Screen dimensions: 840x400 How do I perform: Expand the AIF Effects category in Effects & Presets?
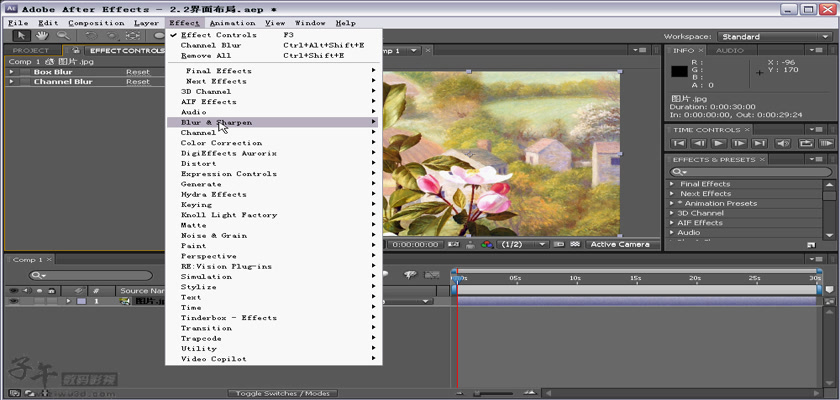click(x=672, y=223)
